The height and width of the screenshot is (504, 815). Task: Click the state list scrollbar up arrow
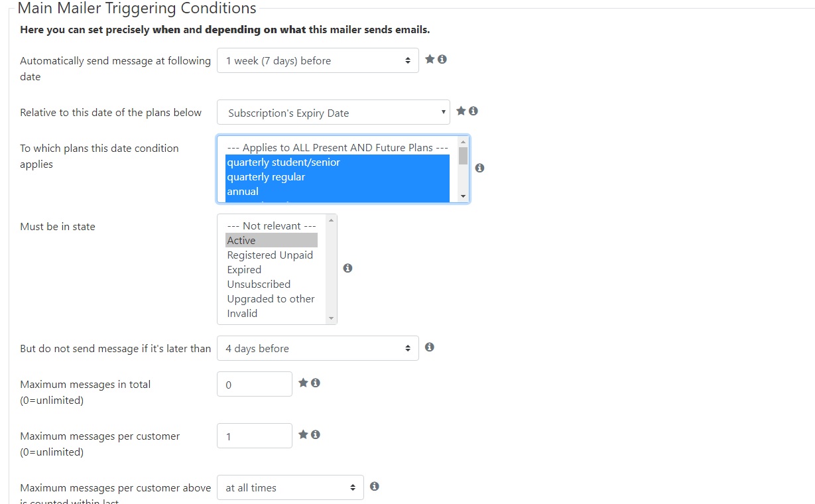(x=332, y=220)
